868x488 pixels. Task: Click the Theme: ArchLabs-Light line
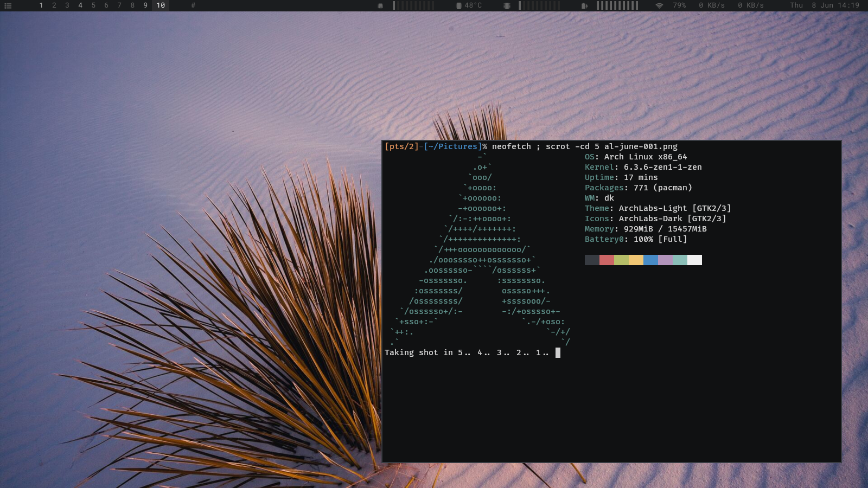(x=658, y=208)
